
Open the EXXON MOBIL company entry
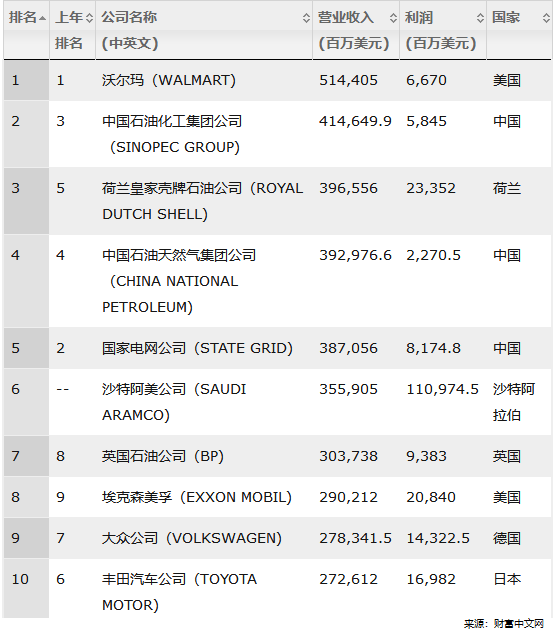click(197, 497)
